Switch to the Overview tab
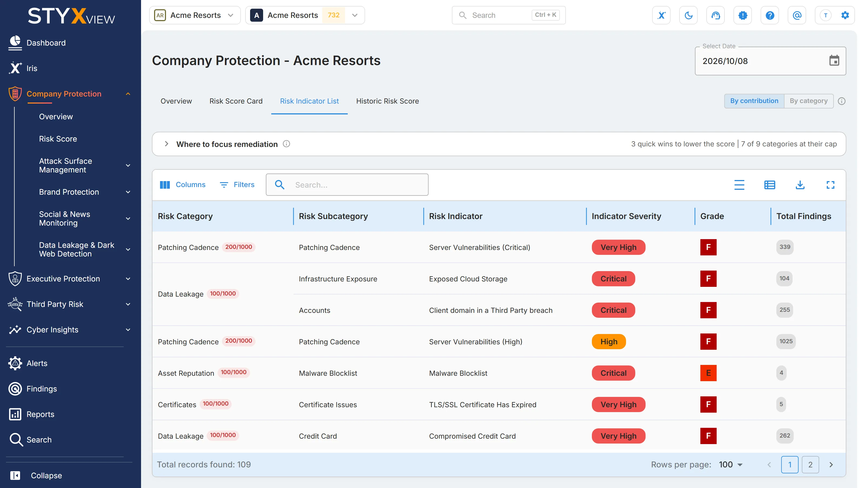 coord(176,101)
